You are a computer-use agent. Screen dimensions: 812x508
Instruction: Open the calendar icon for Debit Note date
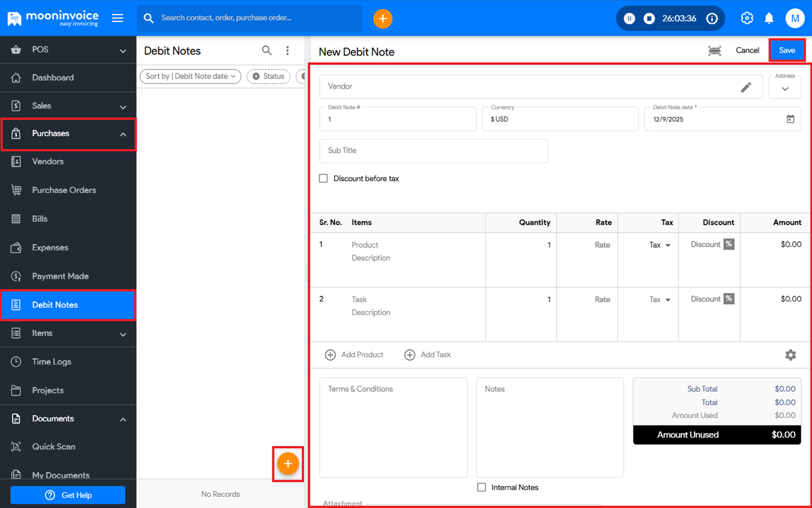[x=790, y=119]
